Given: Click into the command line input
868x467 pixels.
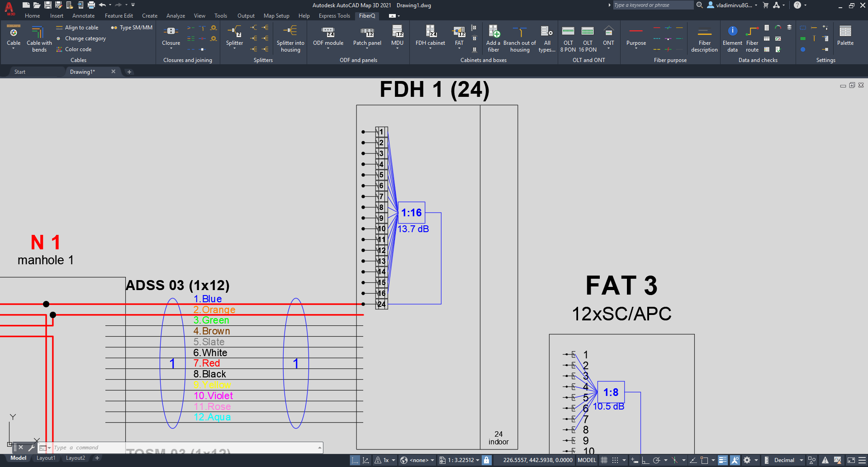Looking at the screenshot, I should (x=185, y=448).
